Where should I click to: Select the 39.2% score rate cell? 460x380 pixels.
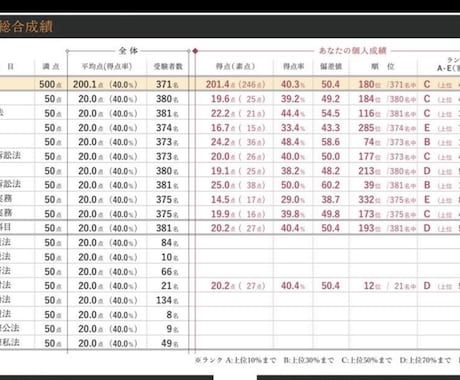293,99
